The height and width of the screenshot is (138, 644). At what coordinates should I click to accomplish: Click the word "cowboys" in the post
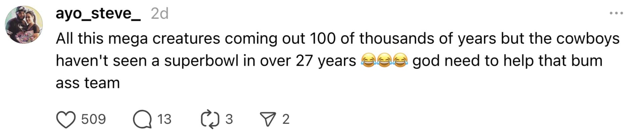(x=588, y=39)
